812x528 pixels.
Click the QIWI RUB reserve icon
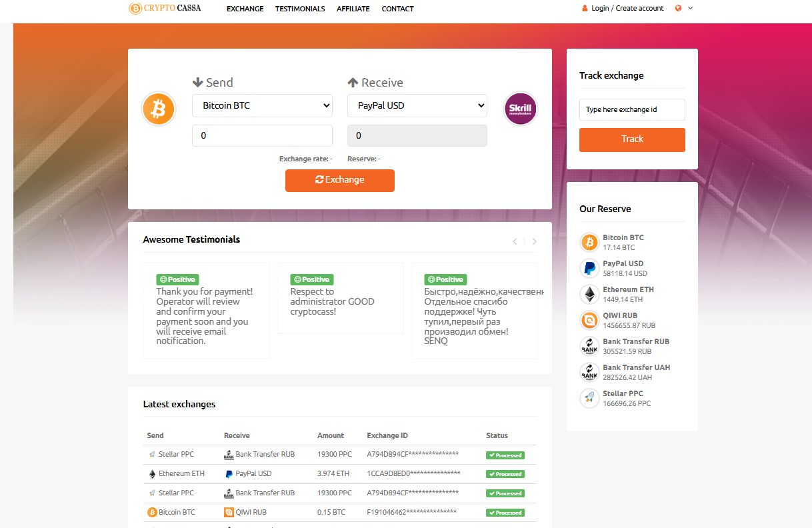pyautogui.click(x=589, y=320)
